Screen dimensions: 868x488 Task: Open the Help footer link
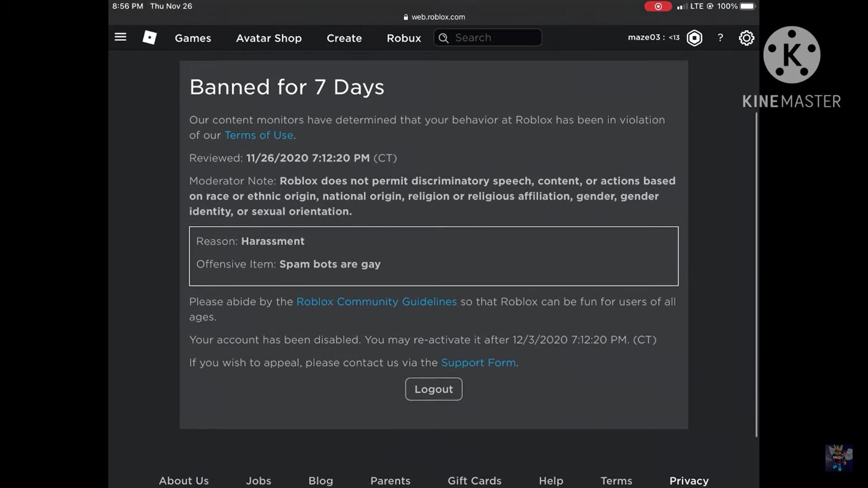(551, 481)
